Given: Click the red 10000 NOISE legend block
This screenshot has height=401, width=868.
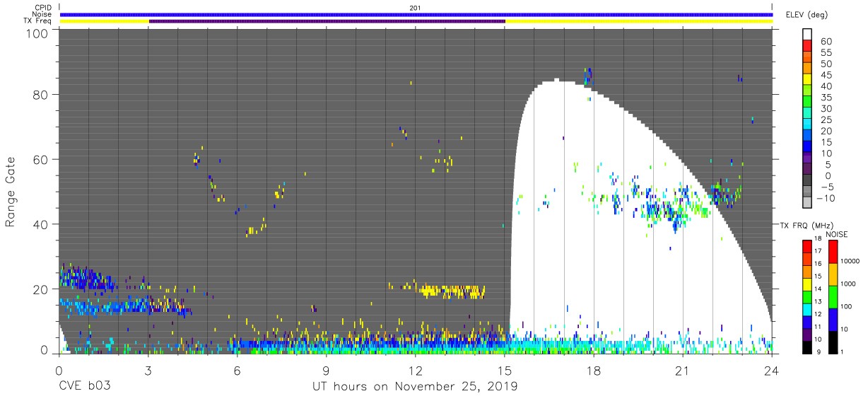Looking at the screenshot, I should (x=833, y=252).
